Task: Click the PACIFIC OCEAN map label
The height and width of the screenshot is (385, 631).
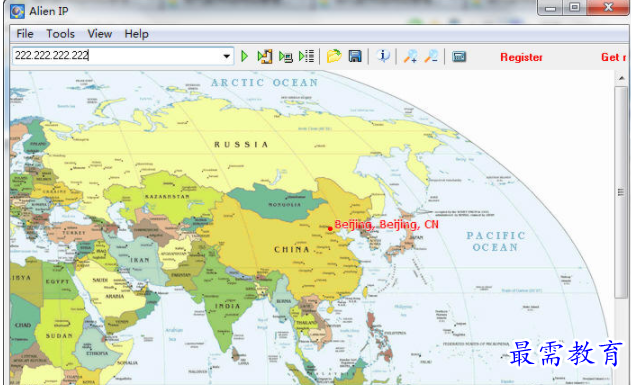Action: click(496, 241)
